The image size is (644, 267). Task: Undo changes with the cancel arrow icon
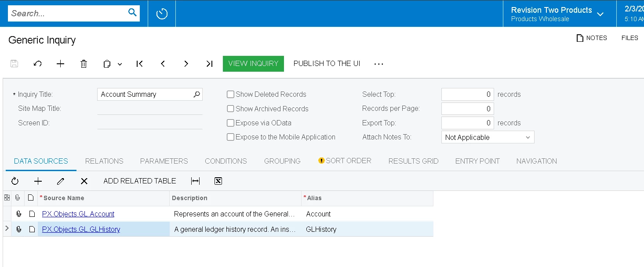coord(37,64)
